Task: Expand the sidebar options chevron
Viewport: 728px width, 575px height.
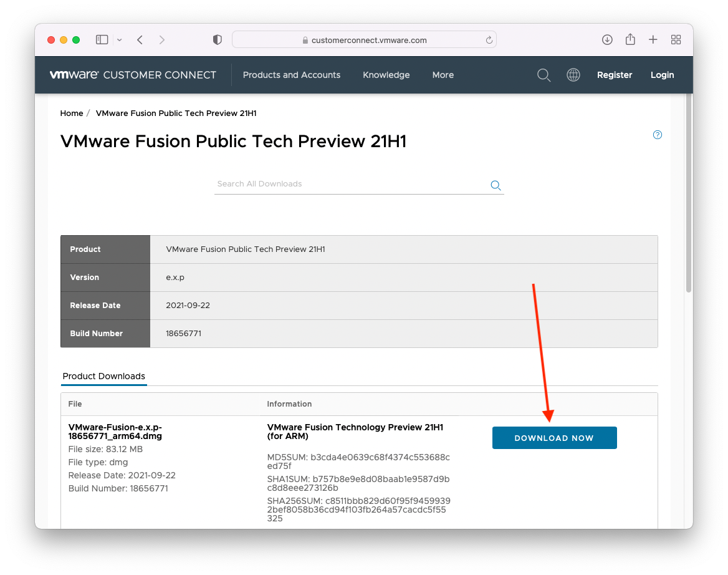Action: pyautogui.click(x=119, y=40)
